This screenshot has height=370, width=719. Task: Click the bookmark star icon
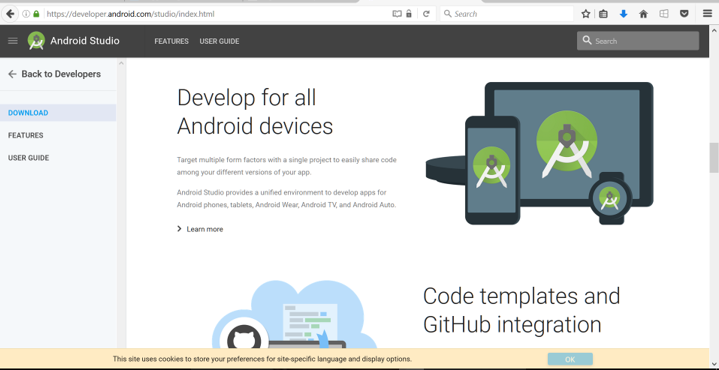tap(586, 14)
